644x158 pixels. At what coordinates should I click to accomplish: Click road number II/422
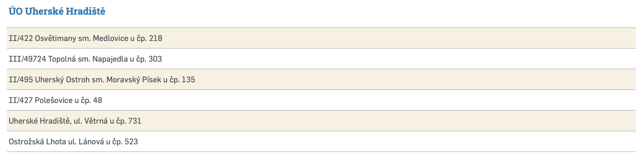(21, 38)
